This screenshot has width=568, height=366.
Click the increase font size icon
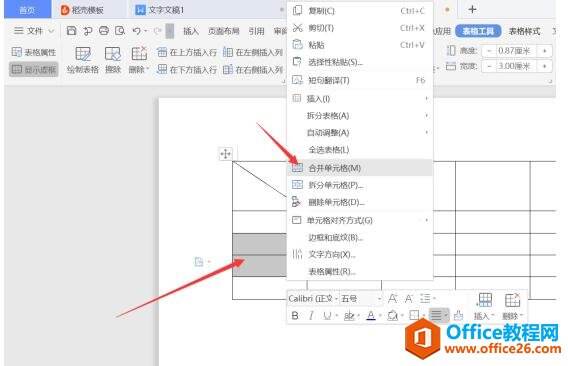[x=392, y=299]
